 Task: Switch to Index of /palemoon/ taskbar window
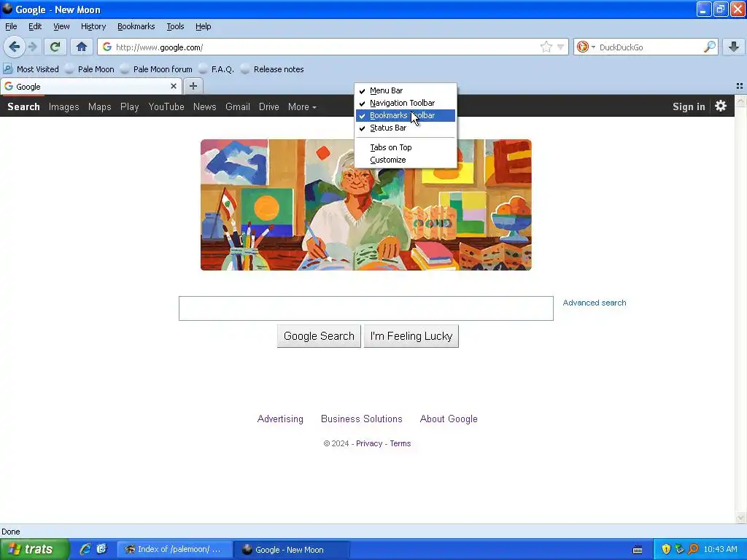click(x=175, y=550)
